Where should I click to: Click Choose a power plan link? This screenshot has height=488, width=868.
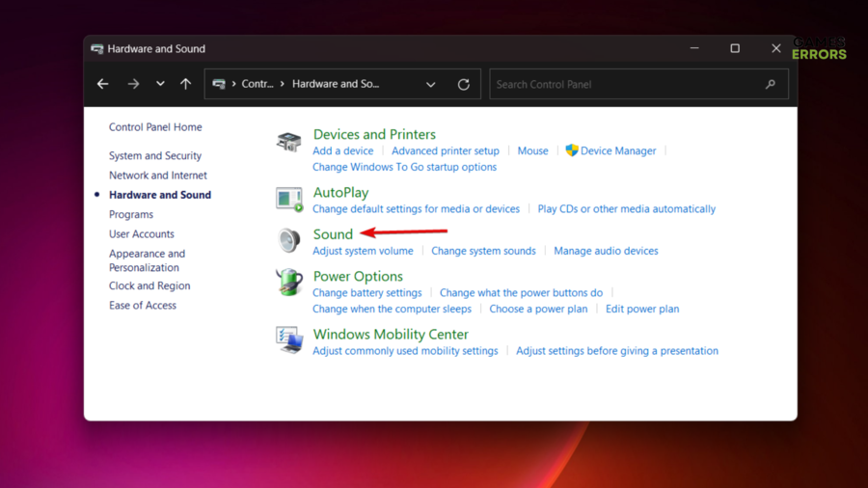click(538, 310)
